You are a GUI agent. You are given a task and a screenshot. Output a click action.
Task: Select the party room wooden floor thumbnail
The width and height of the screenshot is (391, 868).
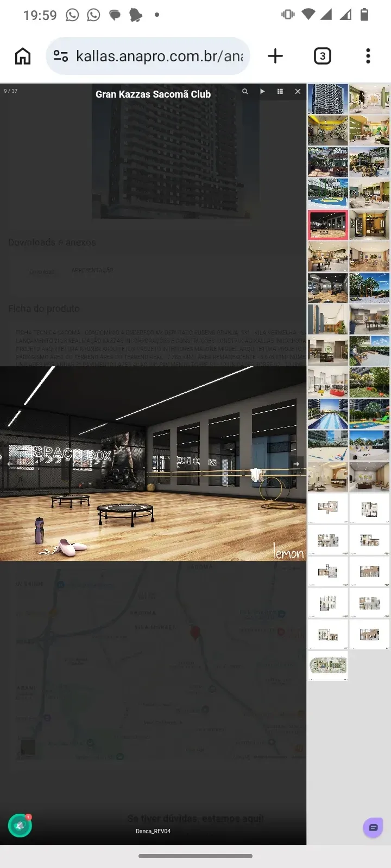tap(369, 256)
